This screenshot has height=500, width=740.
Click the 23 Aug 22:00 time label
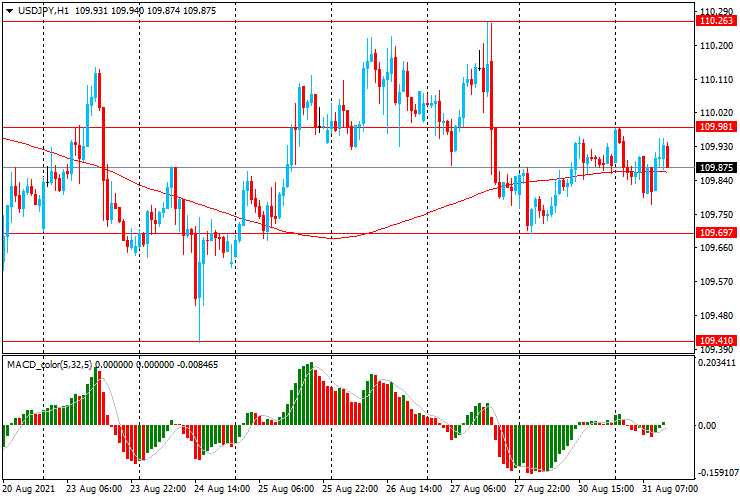click(158, 488)
